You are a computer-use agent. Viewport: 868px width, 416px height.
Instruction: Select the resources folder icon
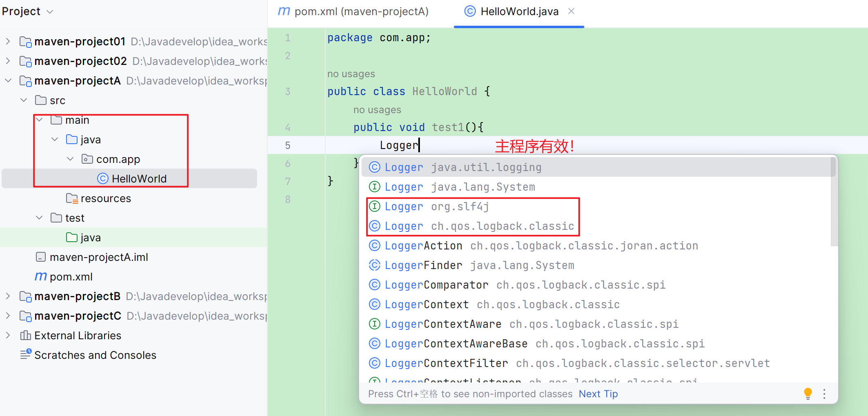click(72, 198)
